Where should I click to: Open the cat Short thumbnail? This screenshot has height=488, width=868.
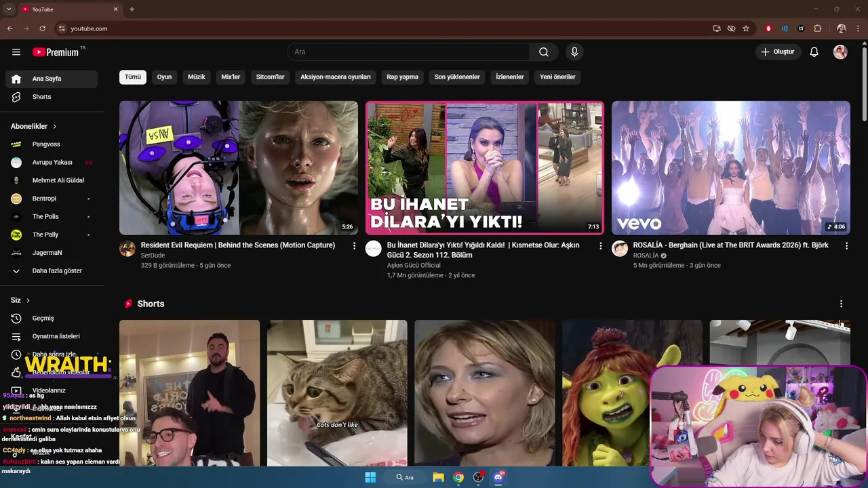click(337, 393)
